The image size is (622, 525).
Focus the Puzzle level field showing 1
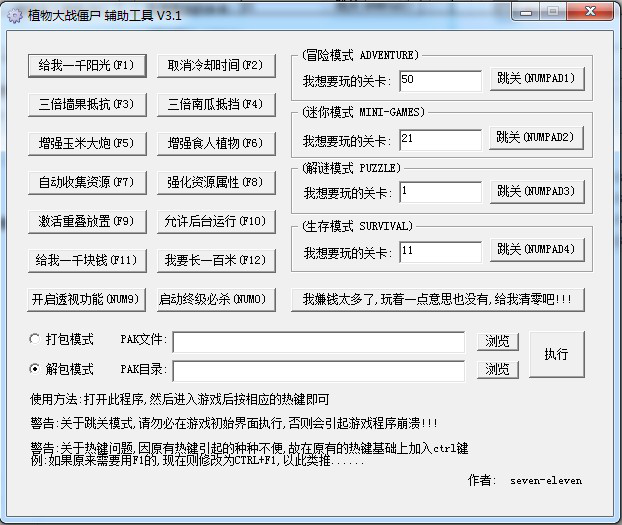point(441,192)
